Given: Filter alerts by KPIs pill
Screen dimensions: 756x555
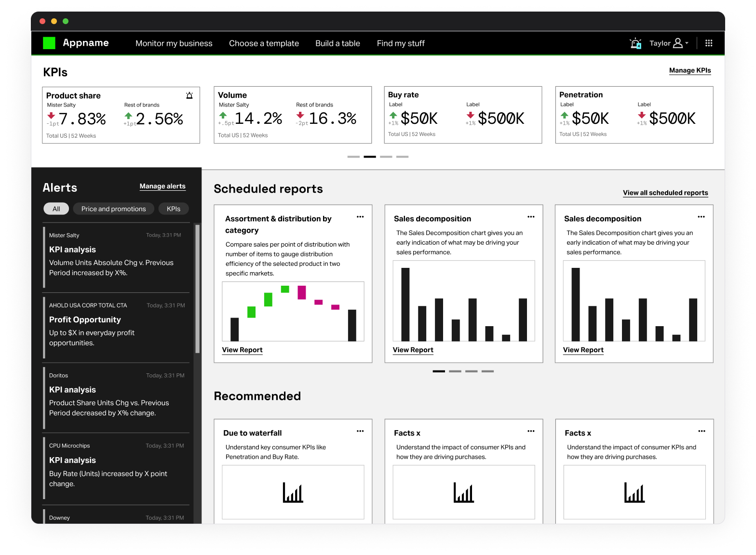Looking at the screenshot, I should (x=174, y=209).
